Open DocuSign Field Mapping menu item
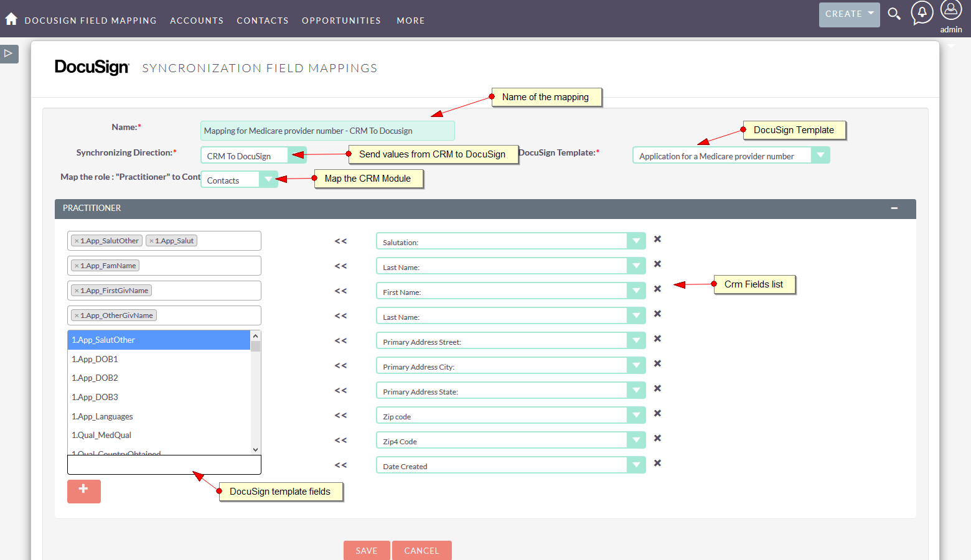 point(90,21)
